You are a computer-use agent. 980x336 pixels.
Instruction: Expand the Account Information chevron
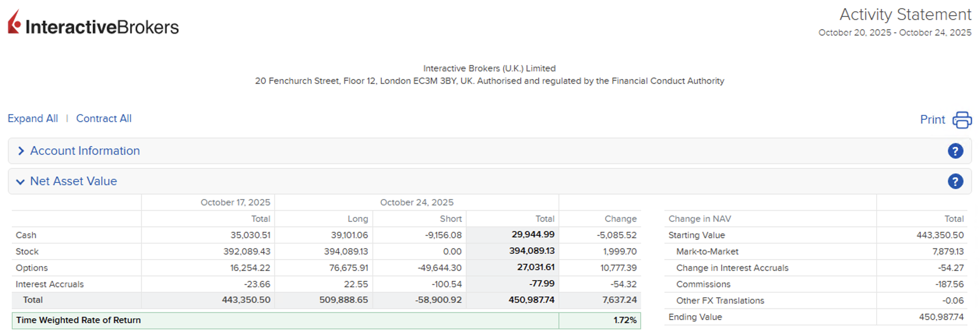coord(21,151)
